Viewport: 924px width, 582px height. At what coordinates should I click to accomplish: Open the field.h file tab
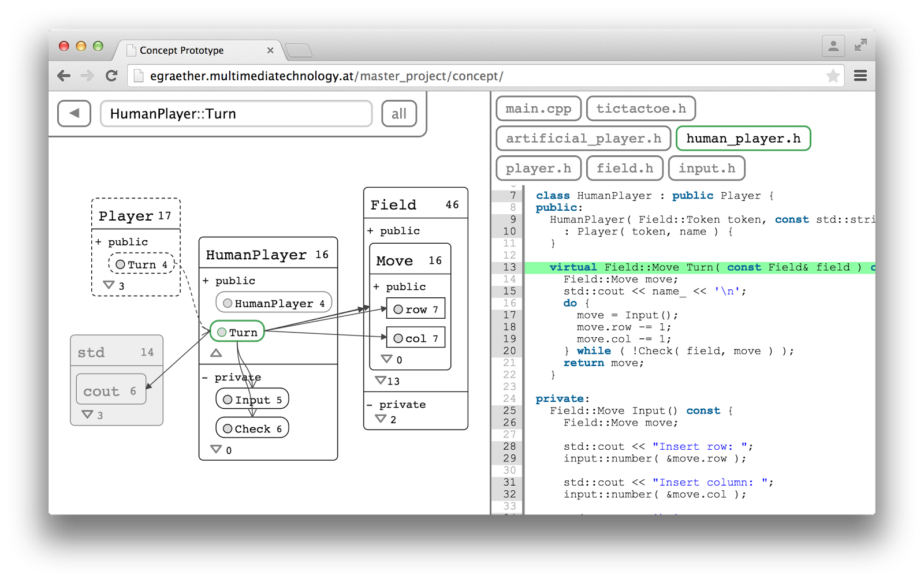click(x=624, y=168)
